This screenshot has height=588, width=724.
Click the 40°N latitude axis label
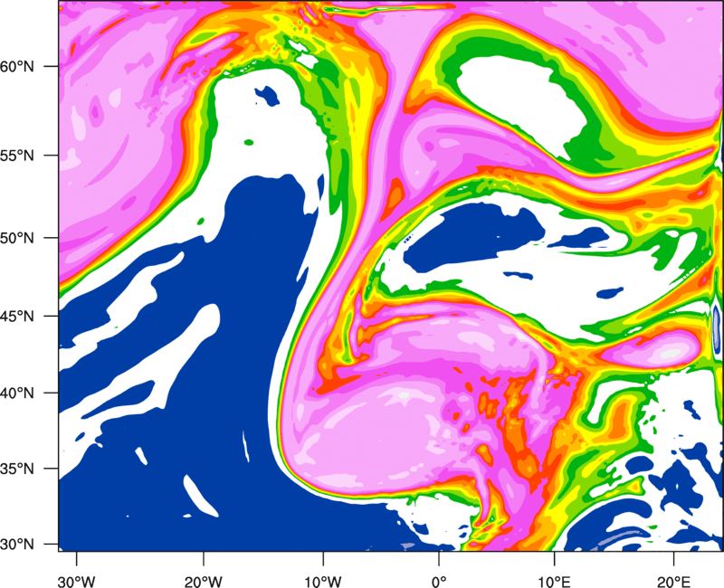tap(17, 394)
